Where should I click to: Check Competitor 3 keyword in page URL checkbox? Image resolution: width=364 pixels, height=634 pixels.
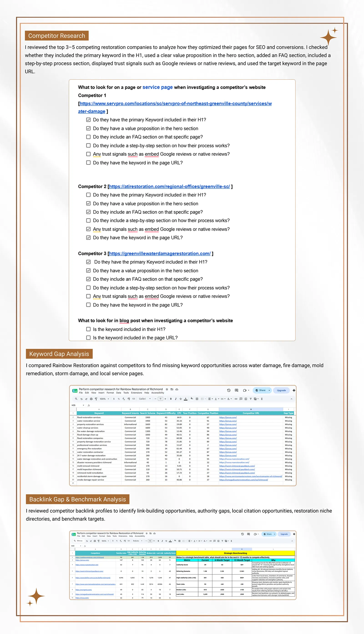(x=88, y=305)
